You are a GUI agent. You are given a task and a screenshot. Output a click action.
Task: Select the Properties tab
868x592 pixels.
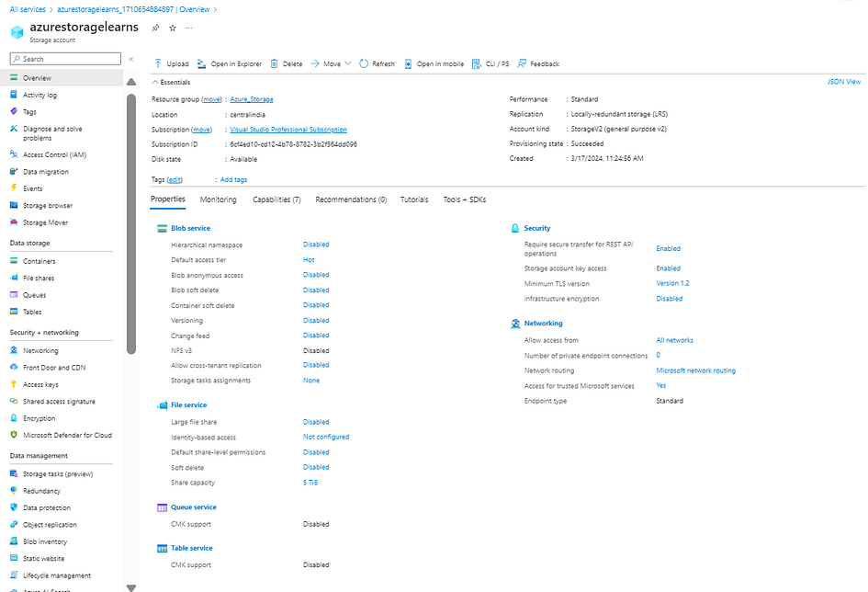168,199
